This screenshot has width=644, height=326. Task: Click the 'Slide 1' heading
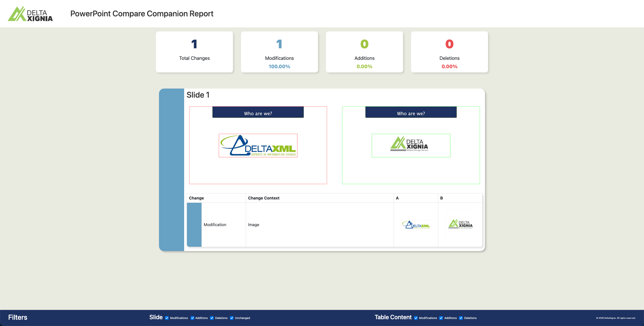(x=198, y=95)
